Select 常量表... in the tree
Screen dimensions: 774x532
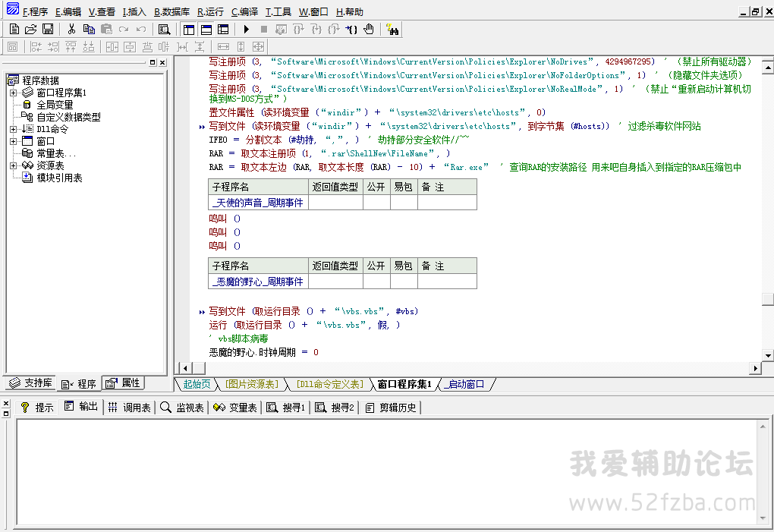56,153
